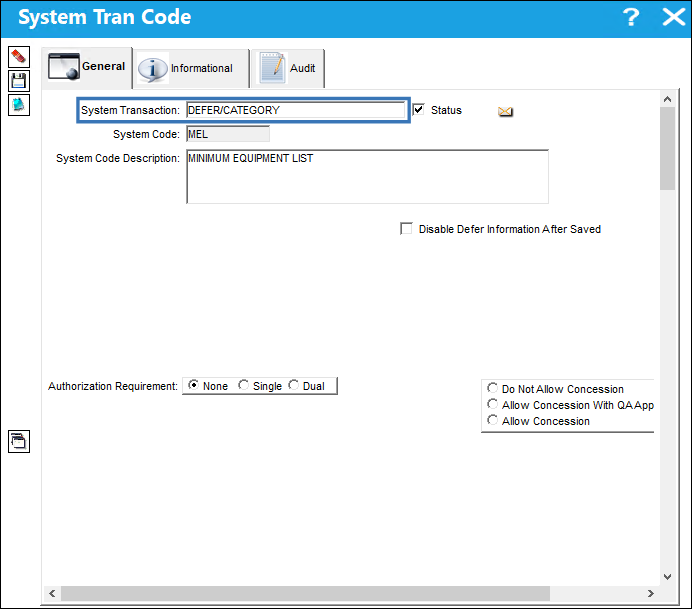The image size is (692, 609).
Task: Click the envelope icon beside Status
Action: [x=505, y=111]
